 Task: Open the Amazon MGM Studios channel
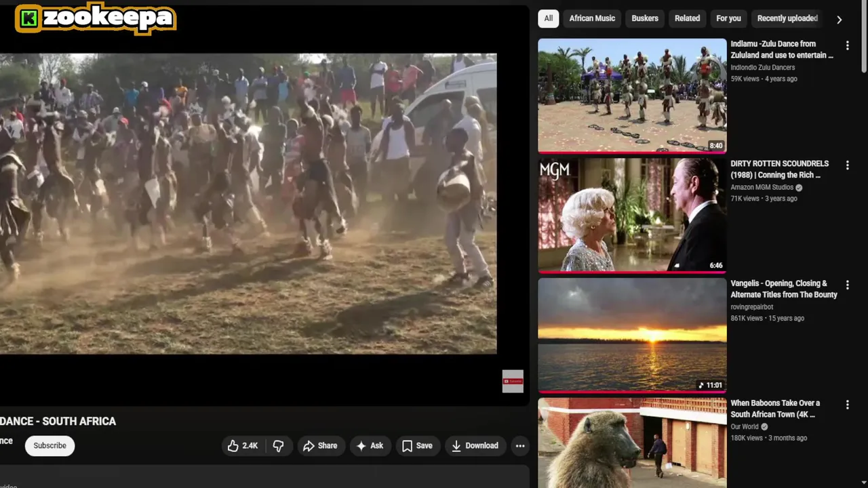(x=762, y=187)
